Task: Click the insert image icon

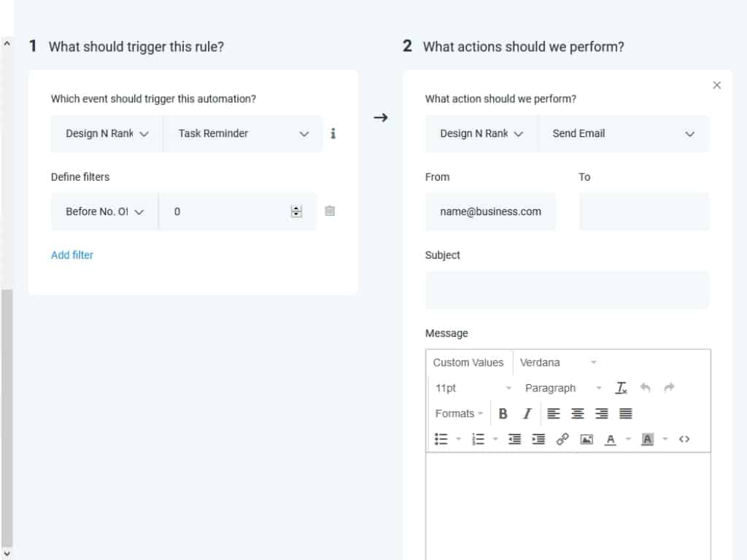Action: (587, 439)
